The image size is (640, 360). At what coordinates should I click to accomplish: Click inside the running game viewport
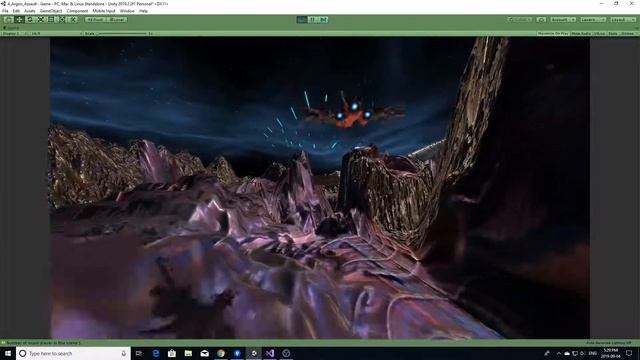pos(320,188)
